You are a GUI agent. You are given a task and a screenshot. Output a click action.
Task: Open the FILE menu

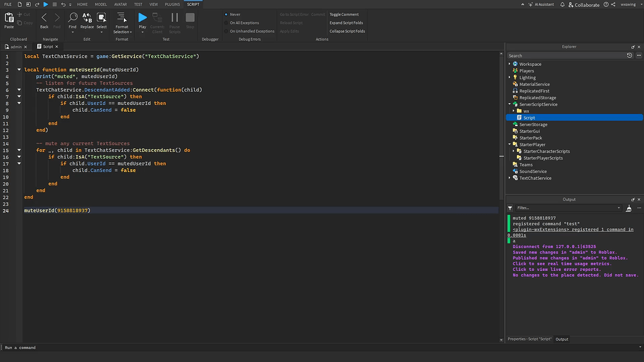click(x=9, y=4)
